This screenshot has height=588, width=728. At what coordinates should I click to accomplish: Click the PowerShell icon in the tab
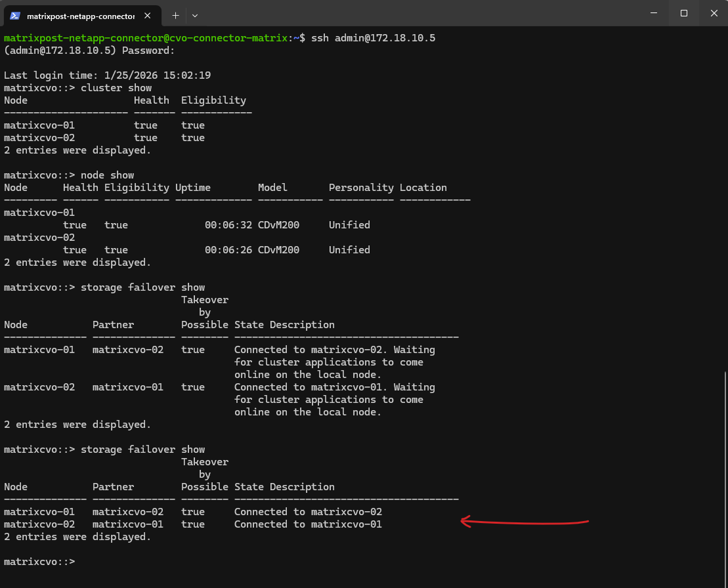point(15,15)
